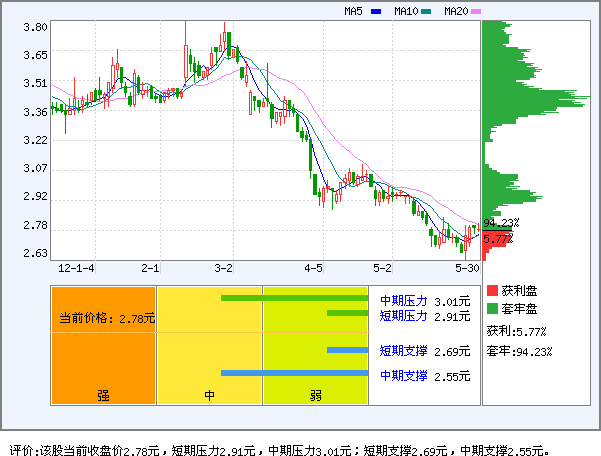Click the 当前价格: 2.78元 text
The height and width of the screenshot is (456, 601).
(107, 318)
